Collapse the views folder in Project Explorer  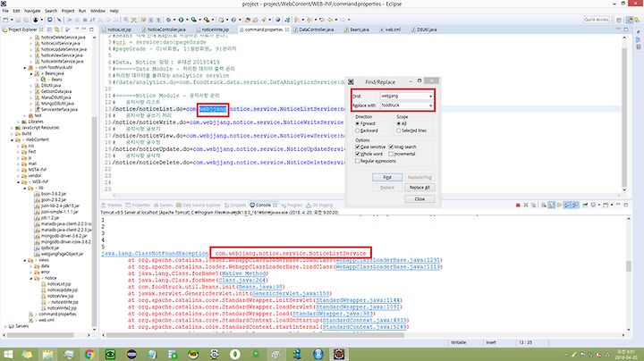pyautogui.click(x=25, y=260)
